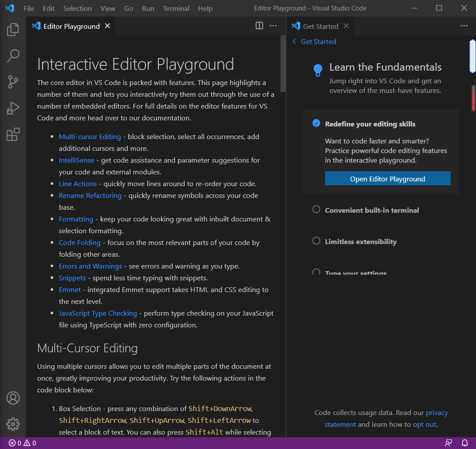Viewport: 476px width, 449px height.
Task: Close the Get Started tab
Action: (346, 26)
